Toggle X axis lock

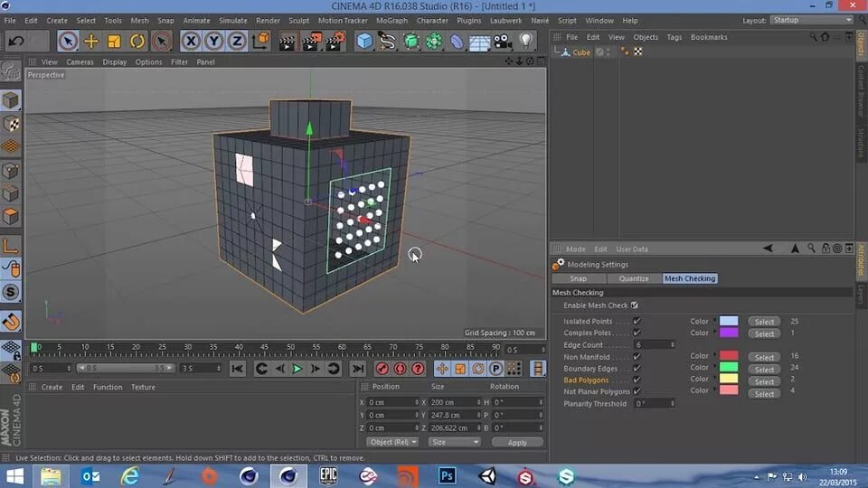click(191, 41)
